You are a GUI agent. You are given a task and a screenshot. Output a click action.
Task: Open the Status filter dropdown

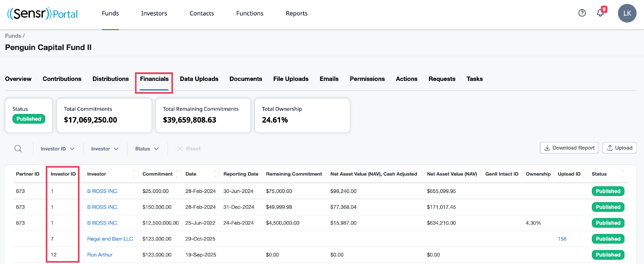click(147, 149)
